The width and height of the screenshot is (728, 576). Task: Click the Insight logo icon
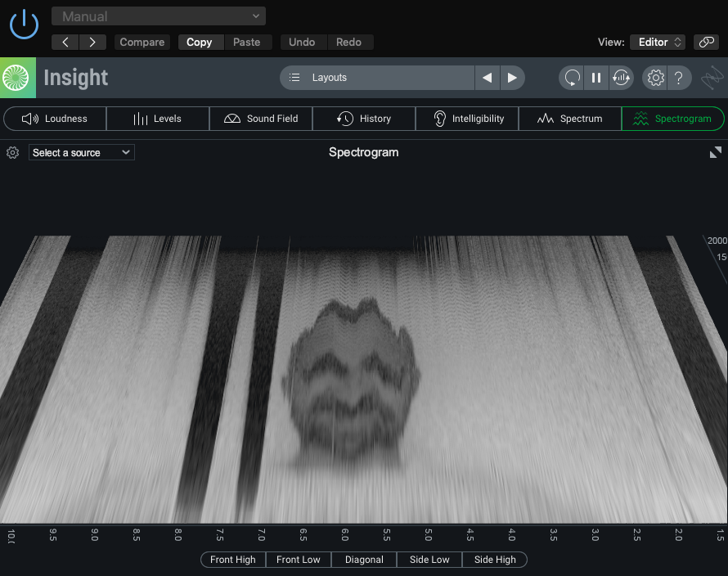pyautogui.click(x=17, y=78)
